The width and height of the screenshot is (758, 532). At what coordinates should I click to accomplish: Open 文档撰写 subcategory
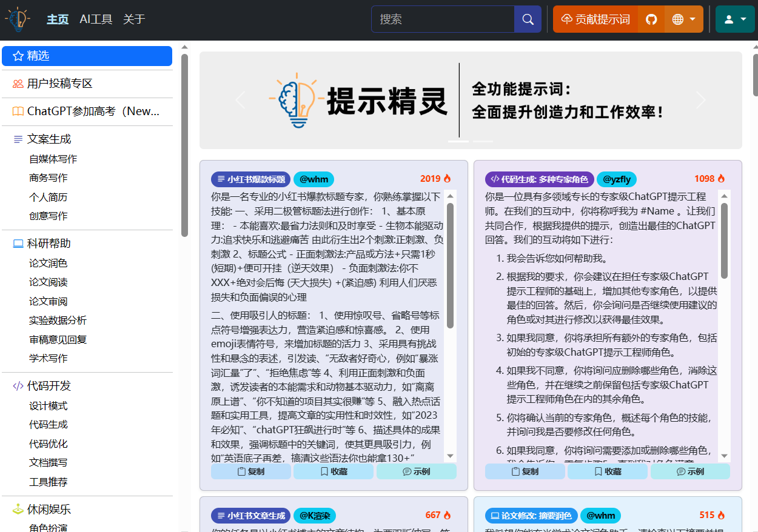tap(49, 463)
